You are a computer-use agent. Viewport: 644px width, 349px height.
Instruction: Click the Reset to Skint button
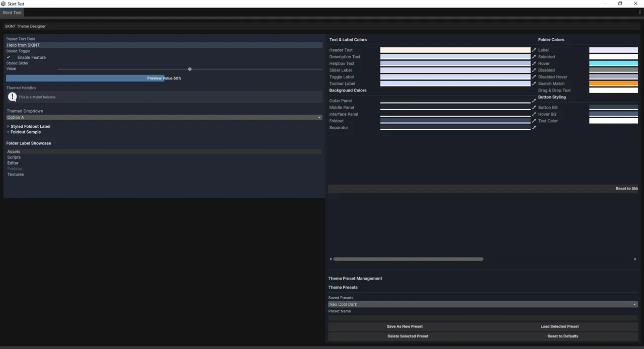[x=483, y=189]
